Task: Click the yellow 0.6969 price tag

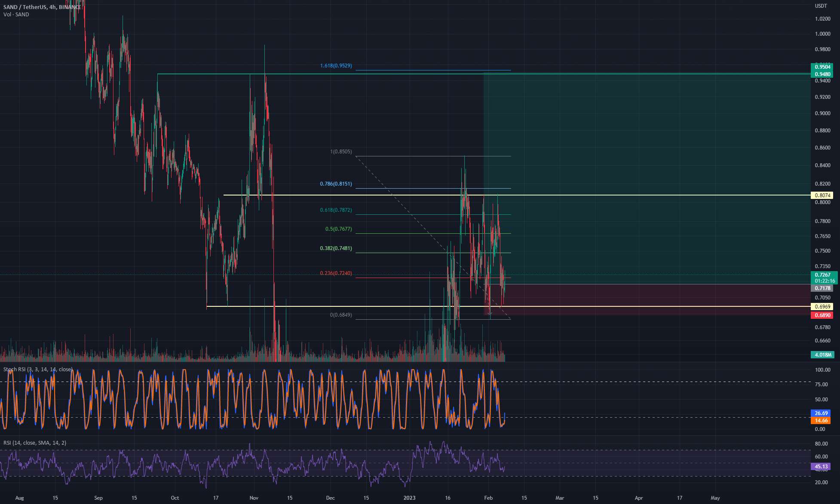Action: 822,307
